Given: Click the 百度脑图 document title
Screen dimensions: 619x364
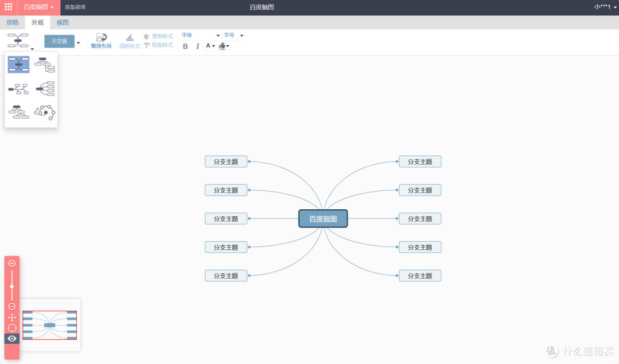Looking at the screenshot, I should tap(262, 7).
